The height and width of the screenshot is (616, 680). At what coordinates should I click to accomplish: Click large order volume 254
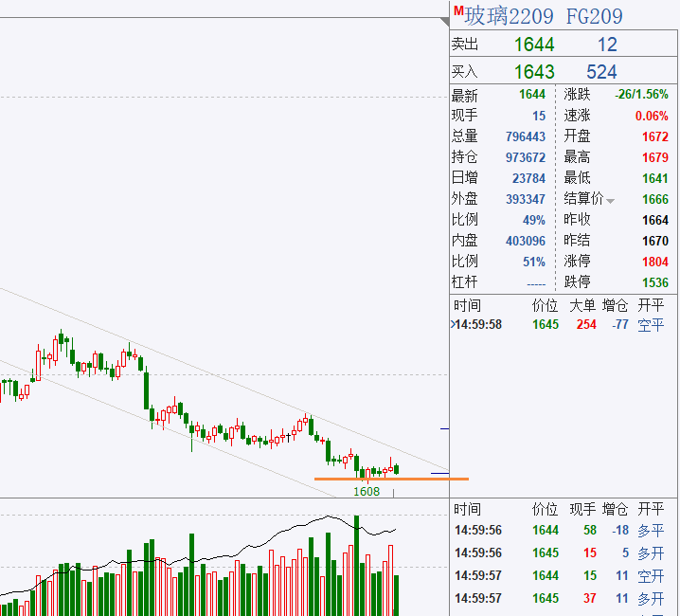[x=586, y=324]
